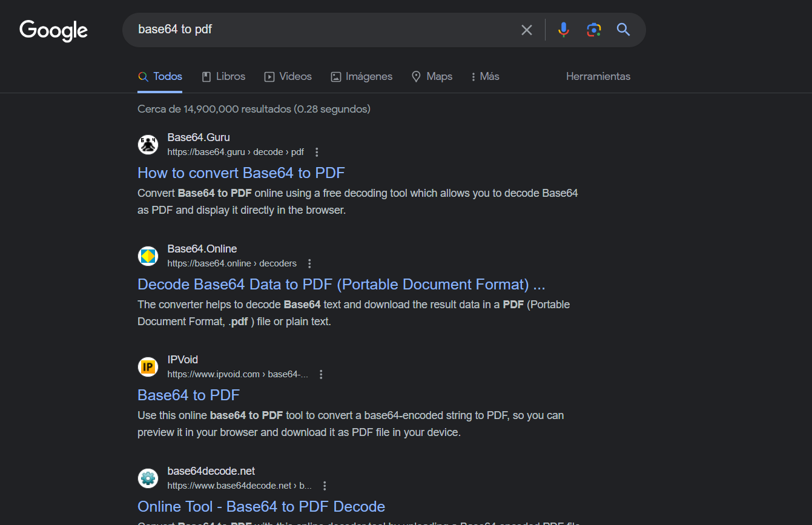The height and width of the screenshot is (525, 812).
Task: Open options menu for base64decode.net result
Action: (325, 486)
